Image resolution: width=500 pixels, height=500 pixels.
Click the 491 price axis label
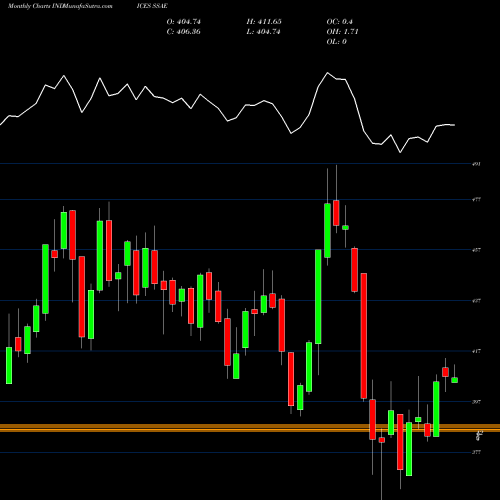pyautogui.click(x=477, y=164)
